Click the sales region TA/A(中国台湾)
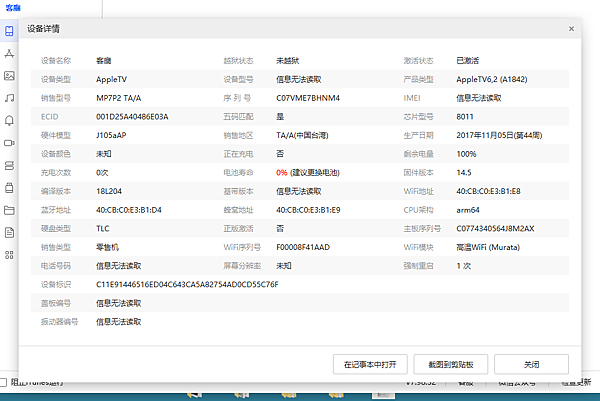Viewport: 600px width, 401px height. (x=302, y=135)
